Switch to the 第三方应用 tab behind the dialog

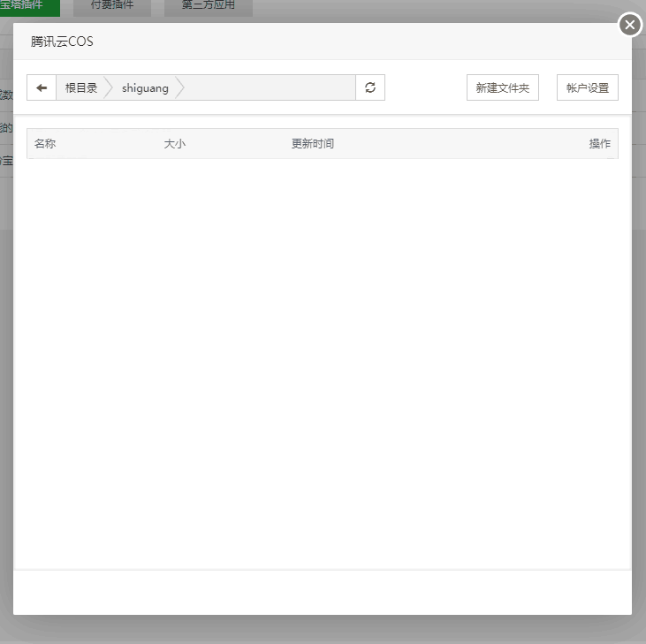click(209, 6)
